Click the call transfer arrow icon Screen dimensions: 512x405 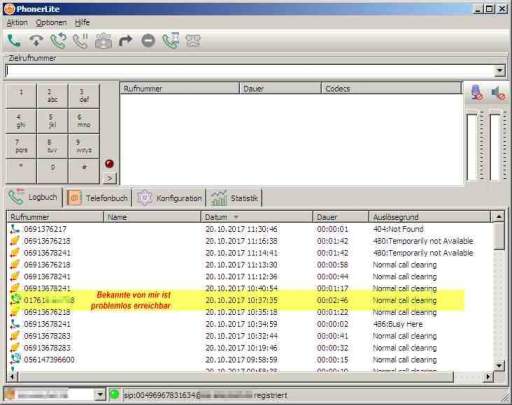point(126,41)
